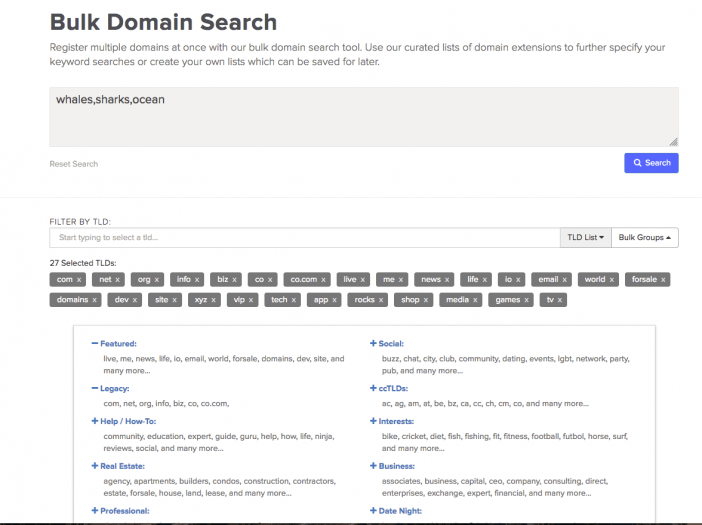Image resolution: width=702 pixels, height=525 pixels.
Task: Remove the co.com TLD tag
Action: tap(323, 280)
